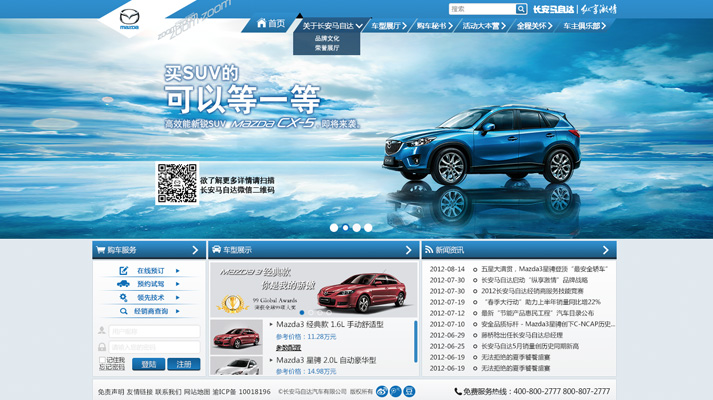Click the 长安马自达 brand logo at top right
The image size is (713, 400).
(x=554, y=9)
